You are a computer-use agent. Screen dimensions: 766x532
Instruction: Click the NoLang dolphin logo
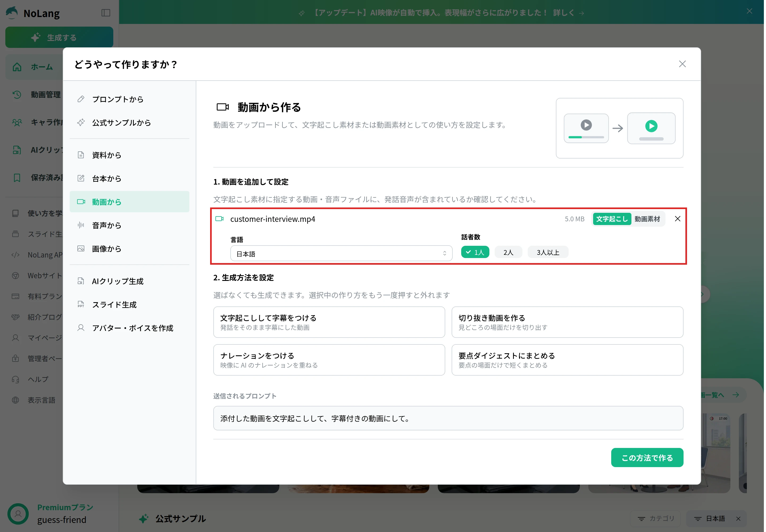pyautogui.click(x=12, y=13)
